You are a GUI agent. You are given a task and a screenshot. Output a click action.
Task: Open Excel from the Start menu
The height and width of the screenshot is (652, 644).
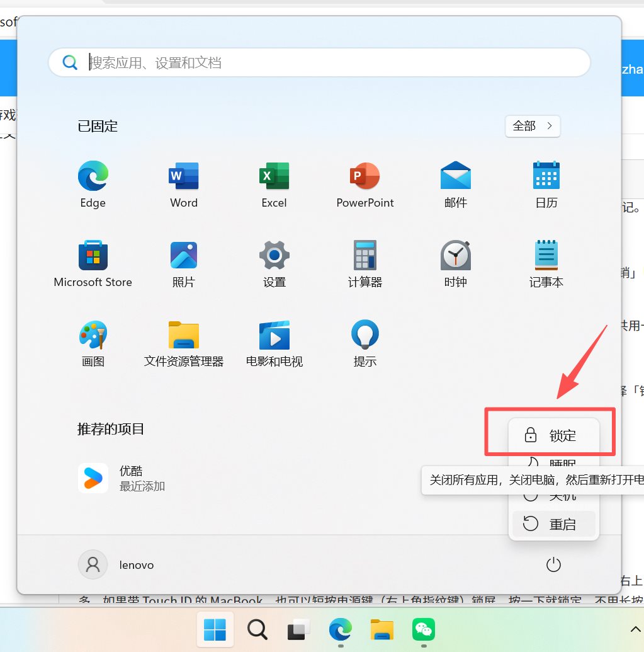click(274, 184)
